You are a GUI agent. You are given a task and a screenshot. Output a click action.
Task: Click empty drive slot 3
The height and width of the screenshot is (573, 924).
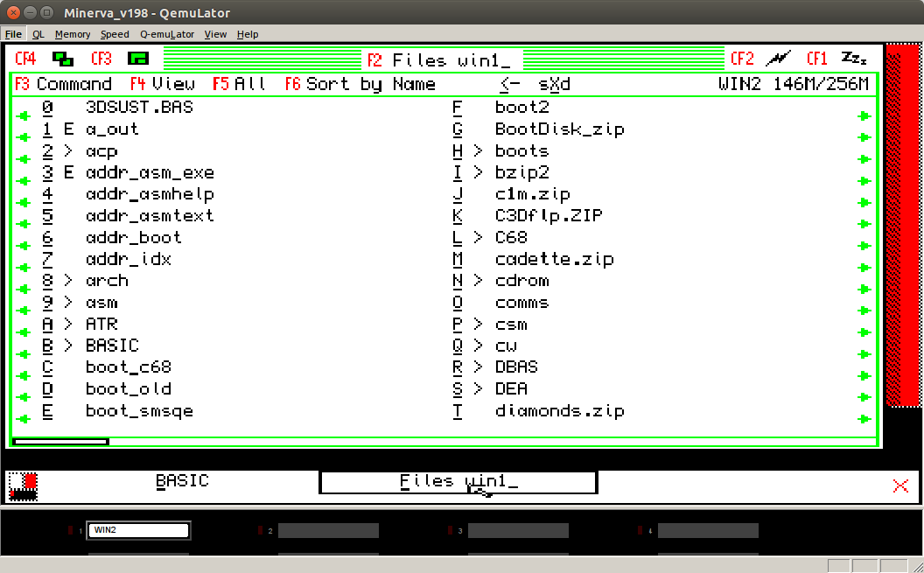click(x=518, y=531)
